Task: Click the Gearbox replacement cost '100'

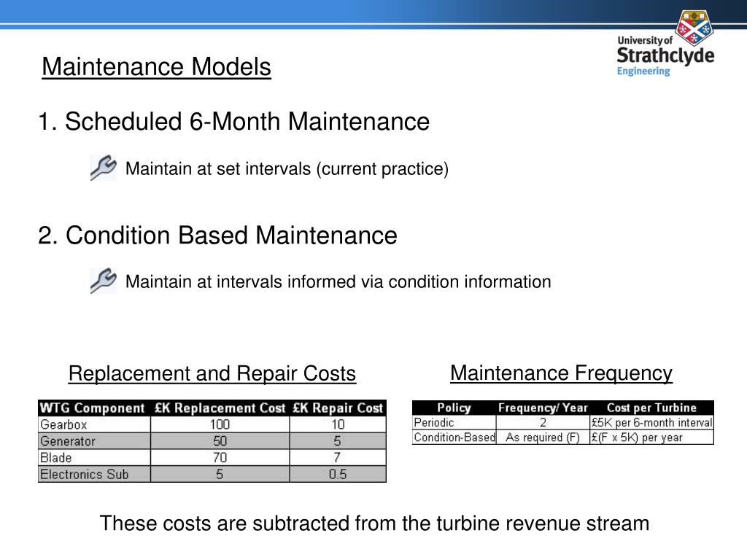Action: tap(220, 424)
